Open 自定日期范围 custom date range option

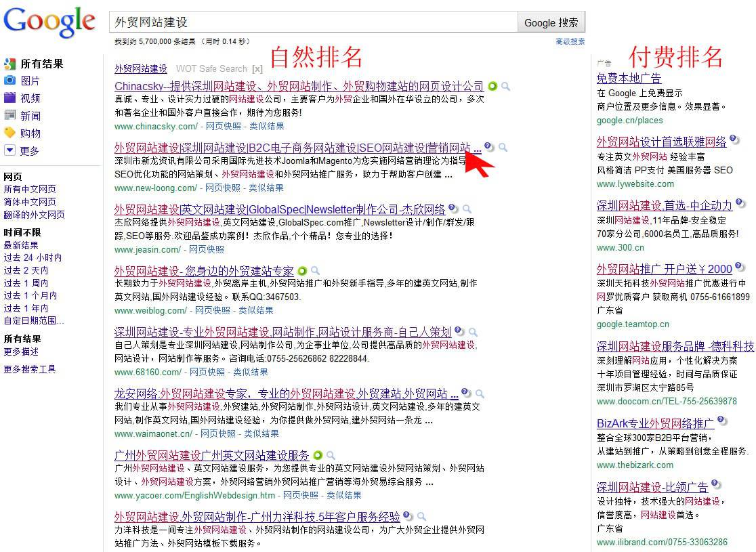[x=34, y=320]
